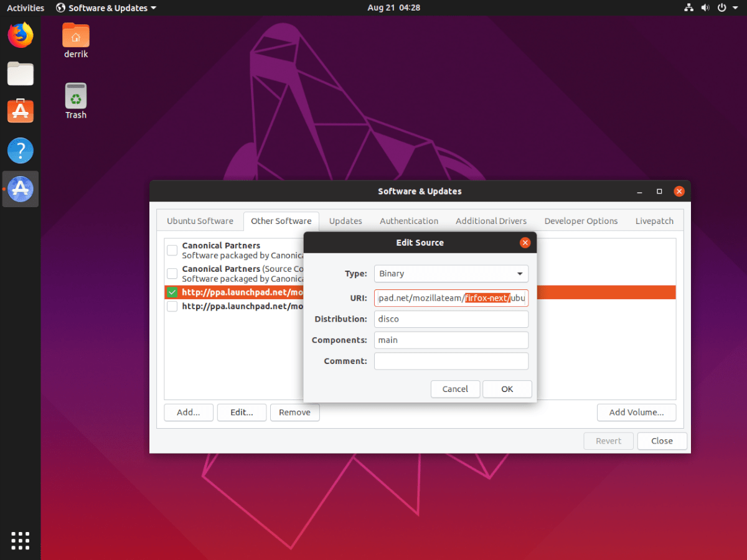This screenshot has width=747, height=560.
Task: Select Software & Updates dock icon
Action: [x=21, y=189]
